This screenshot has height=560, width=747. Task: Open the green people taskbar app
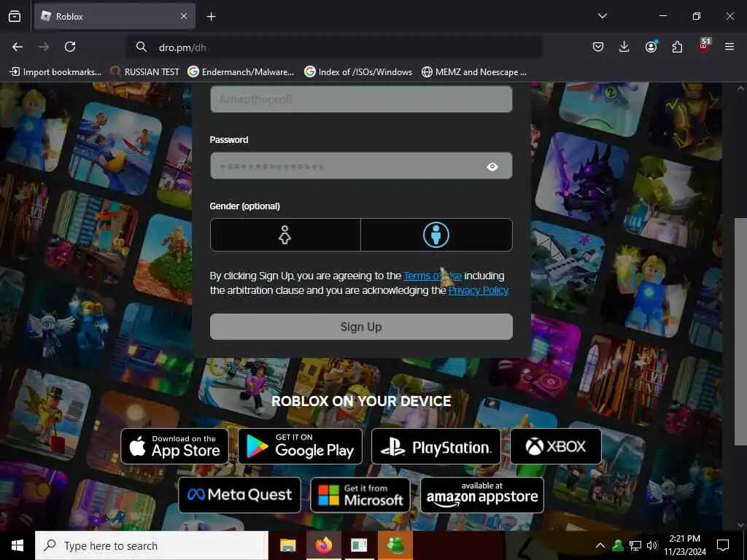coord(395,545)
